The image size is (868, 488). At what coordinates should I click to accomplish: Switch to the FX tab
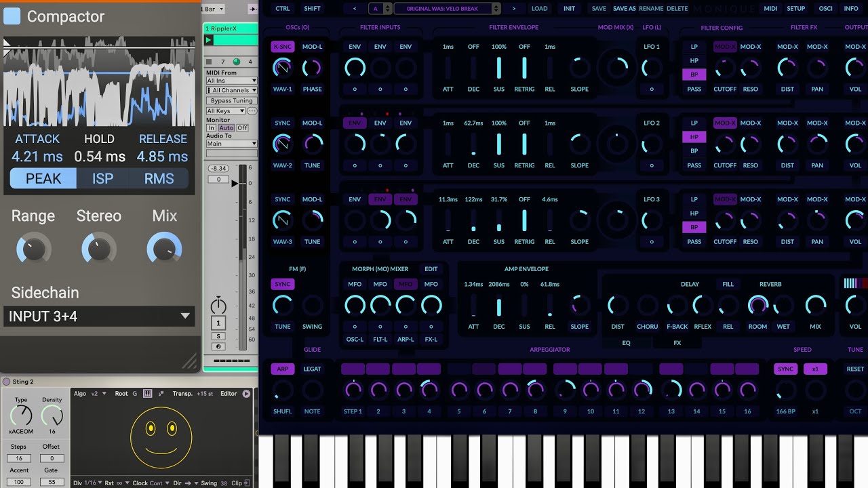point(677,343)
